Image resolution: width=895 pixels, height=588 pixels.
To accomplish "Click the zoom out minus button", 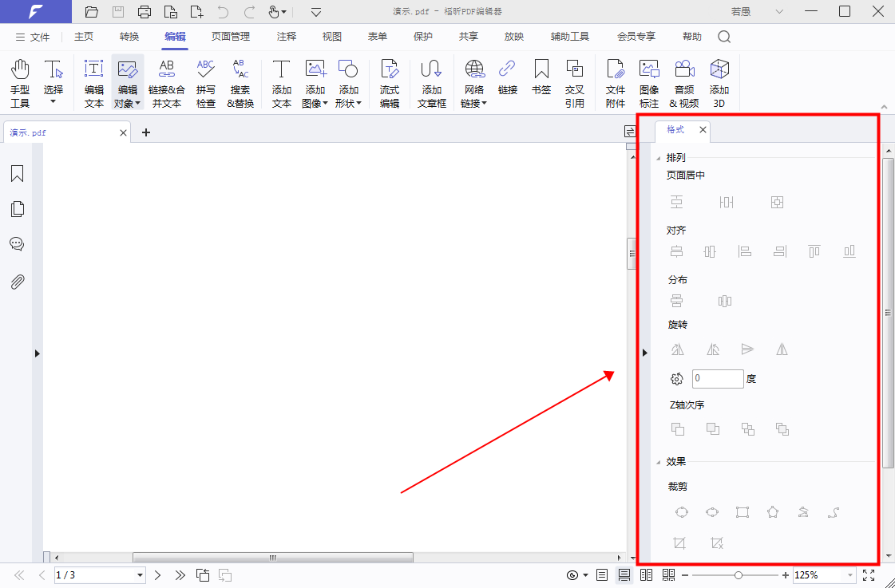I will click(x=685, y=575).
